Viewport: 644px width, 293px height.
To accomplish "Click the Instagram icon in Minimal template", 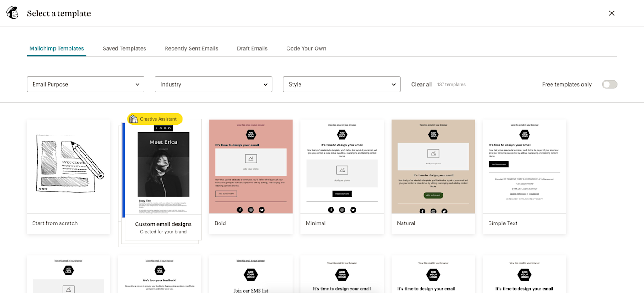I will pos(342,210).
